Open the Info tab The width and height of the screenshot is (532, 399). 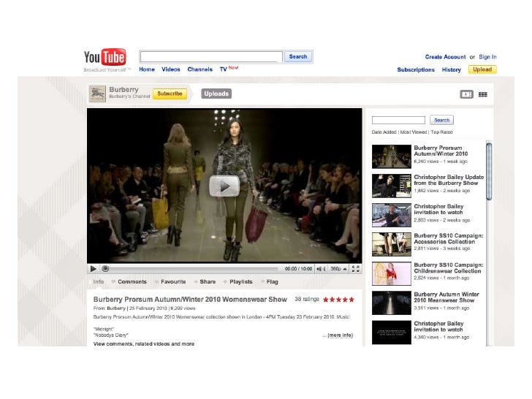99,281
